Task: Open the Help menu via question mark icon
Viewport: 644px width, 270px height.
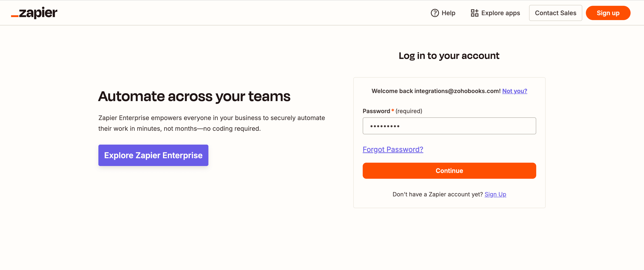Action: point(434,13)
